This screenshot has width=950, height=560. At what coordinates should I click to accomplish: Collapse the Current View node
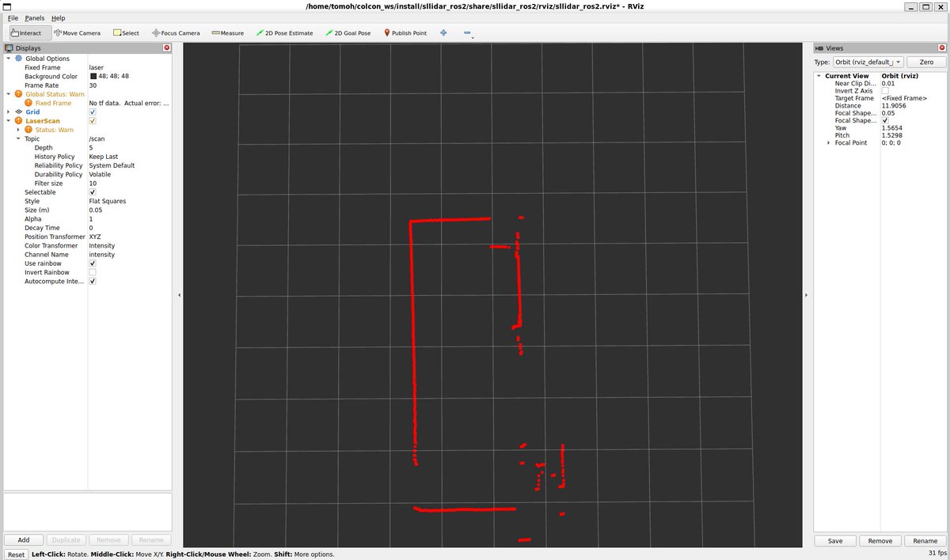pyautogui.click(x=819, y=76)
